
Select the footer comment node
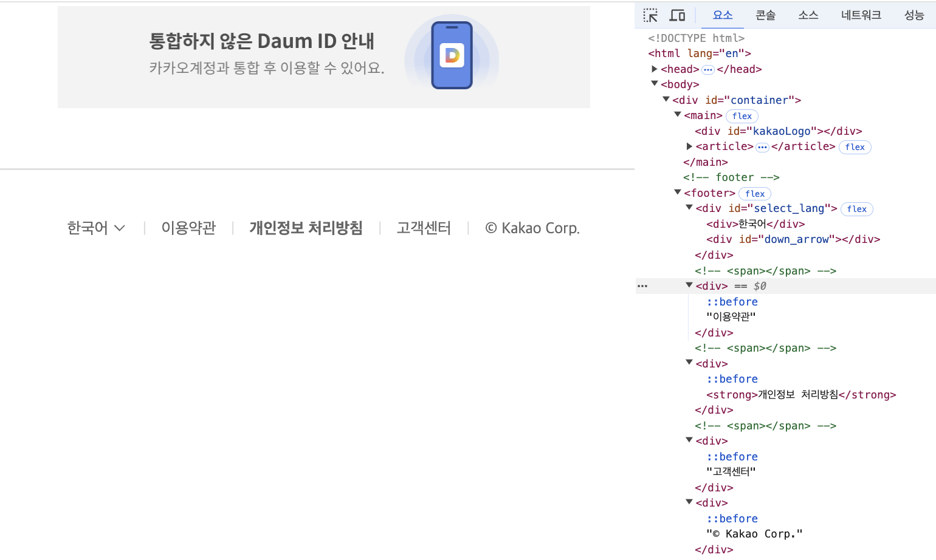pos(731,177)
